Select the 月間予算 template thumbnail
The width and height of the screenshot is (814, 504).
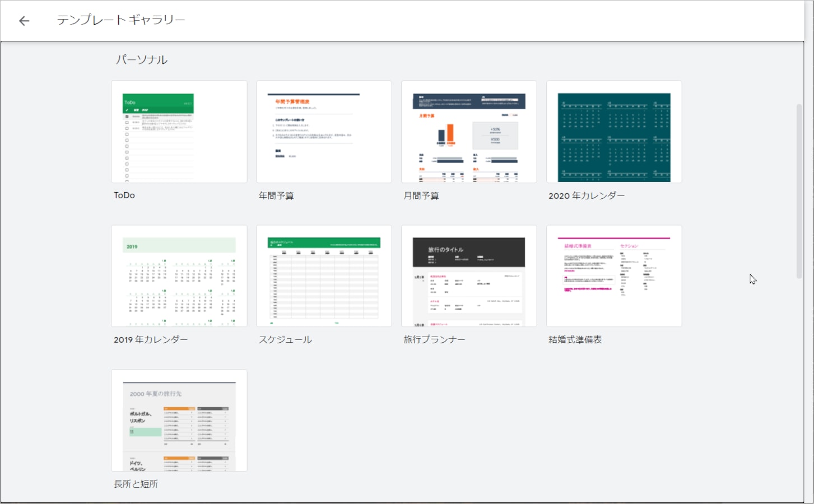(x=469, y=132)
